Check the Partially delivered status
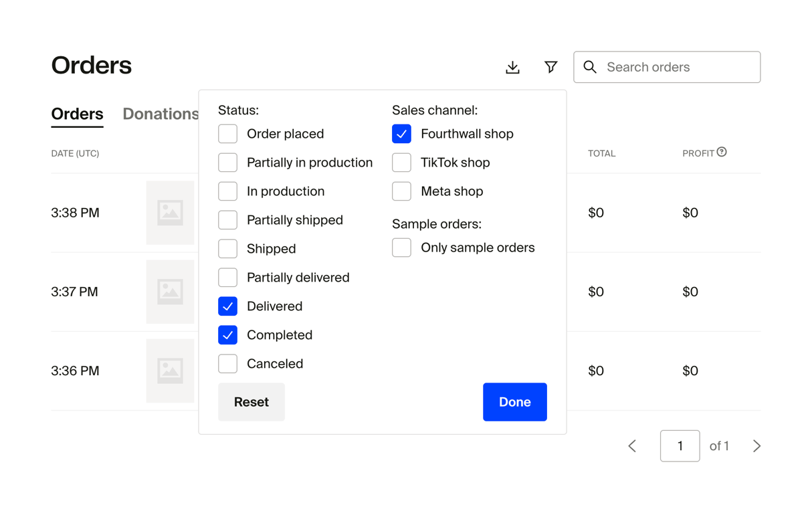The height and width of the screenshot is (513, 812). (x=227, y=278)
